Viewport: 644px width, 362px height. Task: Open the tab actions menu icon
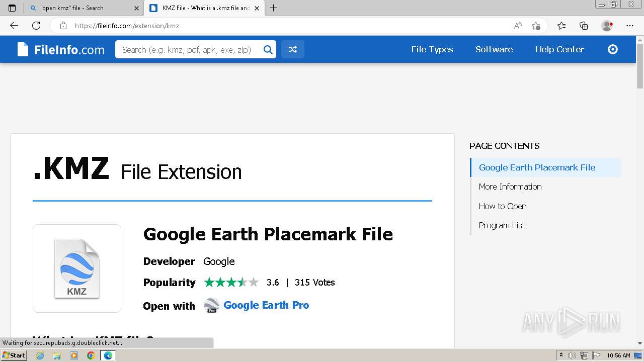[x=12, y=8]
